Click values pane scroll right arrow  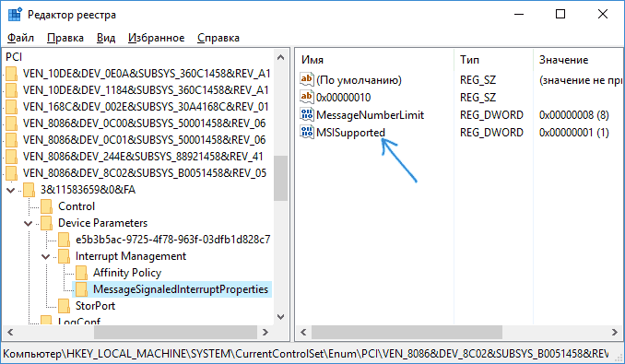pyautogui.click(x=614, y=332)
